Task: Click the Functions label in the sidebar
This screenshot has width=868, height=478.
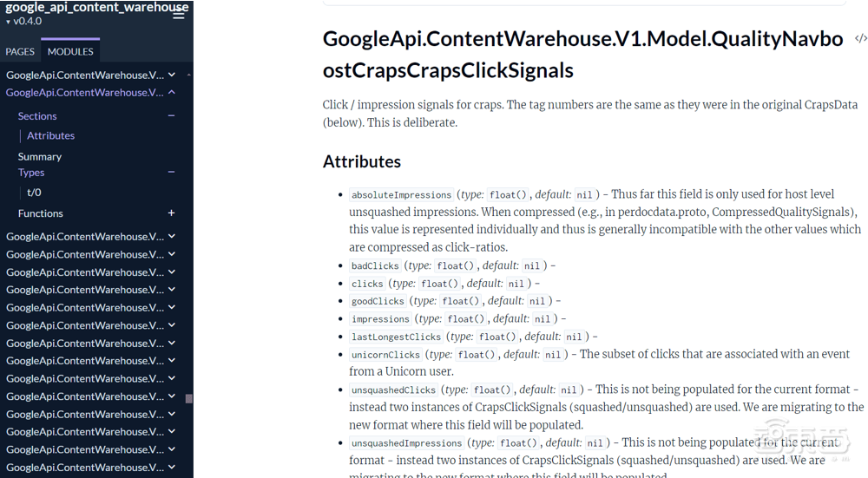Action: pyautogui.click(x=41, y=213)
